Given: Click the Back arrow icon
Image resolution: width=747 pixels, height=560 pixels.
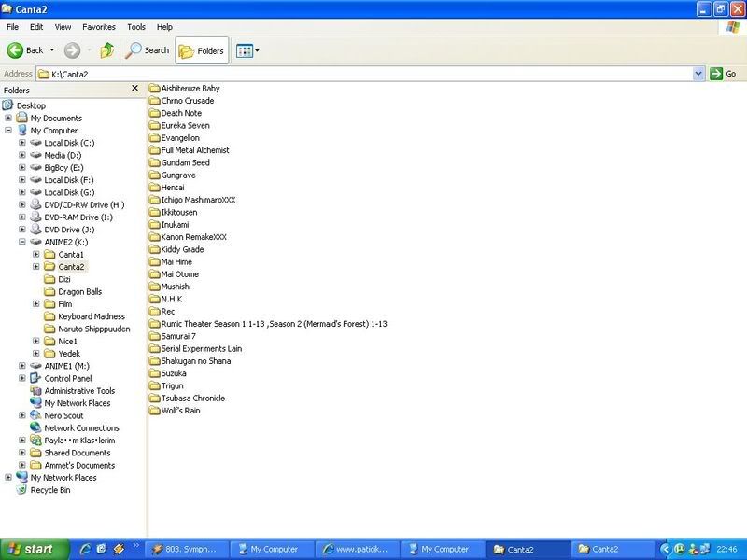Looking at the screenshot, I should (x=15, y=50).
